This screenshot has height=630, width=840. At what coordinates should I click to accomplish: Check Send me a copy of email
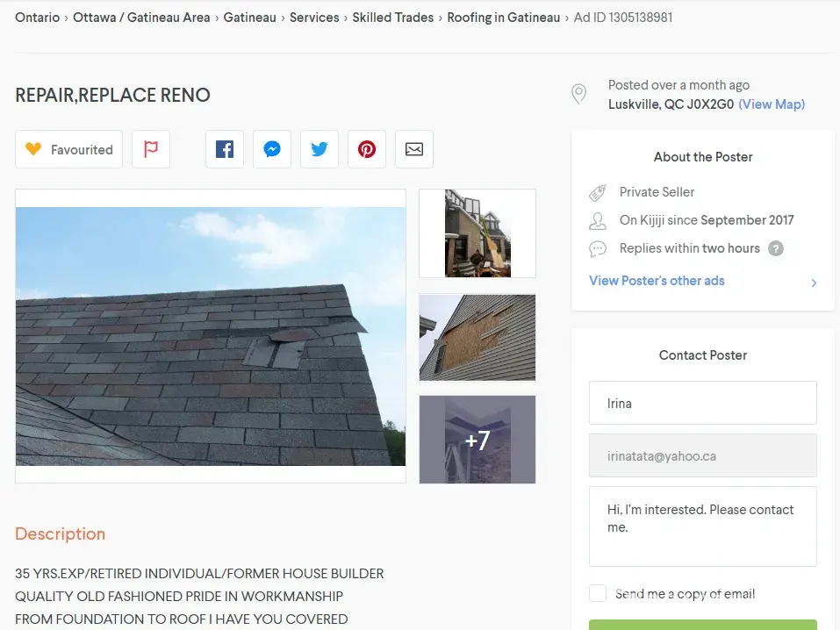598,594
